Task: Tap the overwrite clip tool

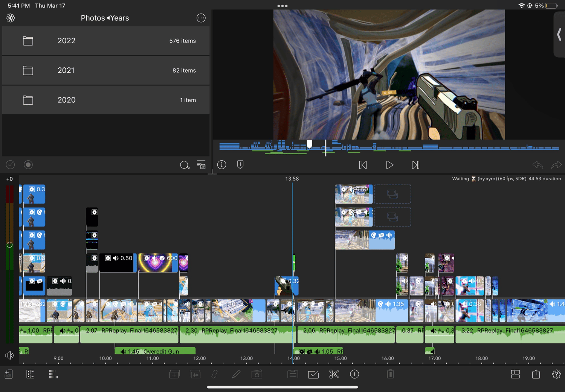Action: (195, 374)
